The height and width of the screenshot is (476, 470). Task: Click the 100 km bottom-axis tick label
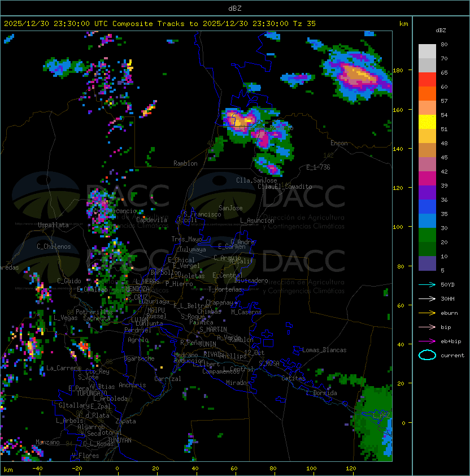pyautogui.click(x=311, y=469)
